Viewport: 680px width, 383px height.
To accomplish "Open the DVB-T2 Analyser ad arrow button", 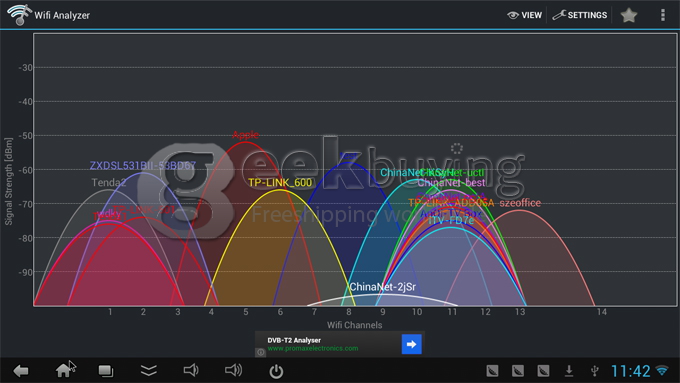I will [x=412, y=344].
